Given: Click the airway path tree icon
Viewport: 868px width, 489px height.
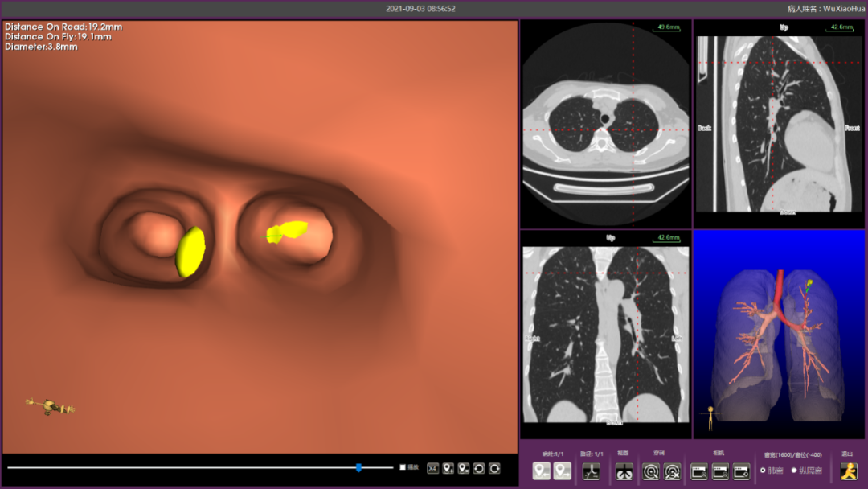Looking at the screenshot, I should click(592, 471).
